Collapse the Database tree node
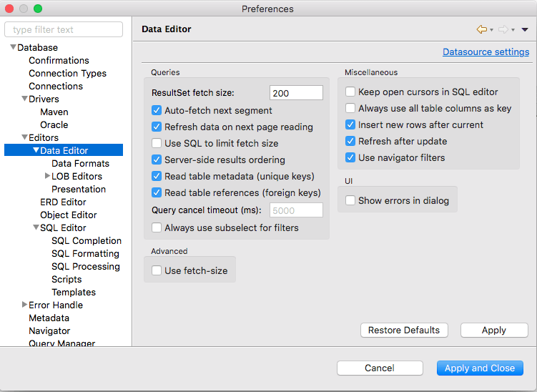 pyautogui.click(x=13, y=47)
